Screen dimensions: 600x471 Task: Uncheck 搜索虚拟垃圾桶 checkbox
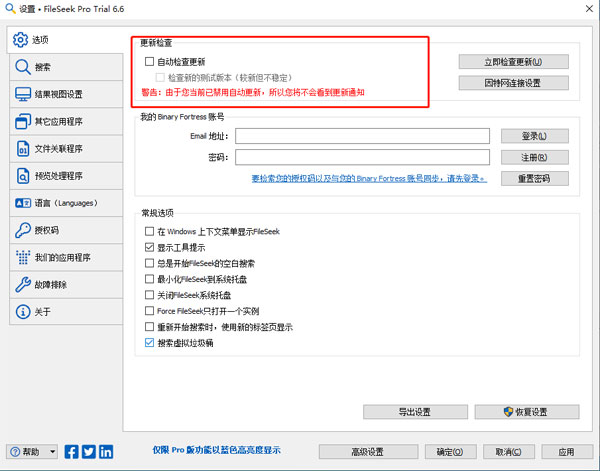(x=149, y=343)
